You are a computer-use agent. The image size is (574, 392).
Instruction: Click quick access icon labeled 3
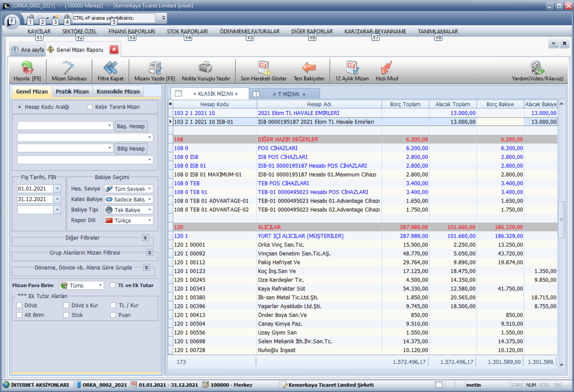point(55,20)
